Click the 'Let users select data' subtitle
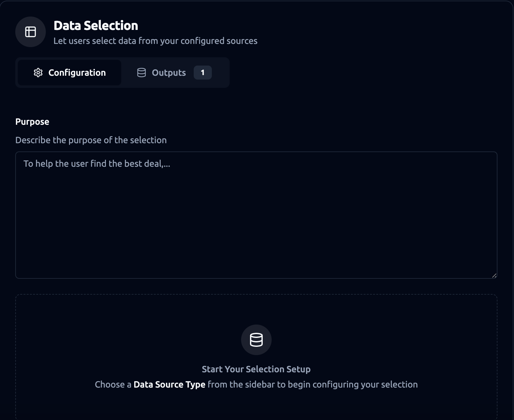Screen dimensions: 514x420 pyautogui.click(x=155, y=41)
